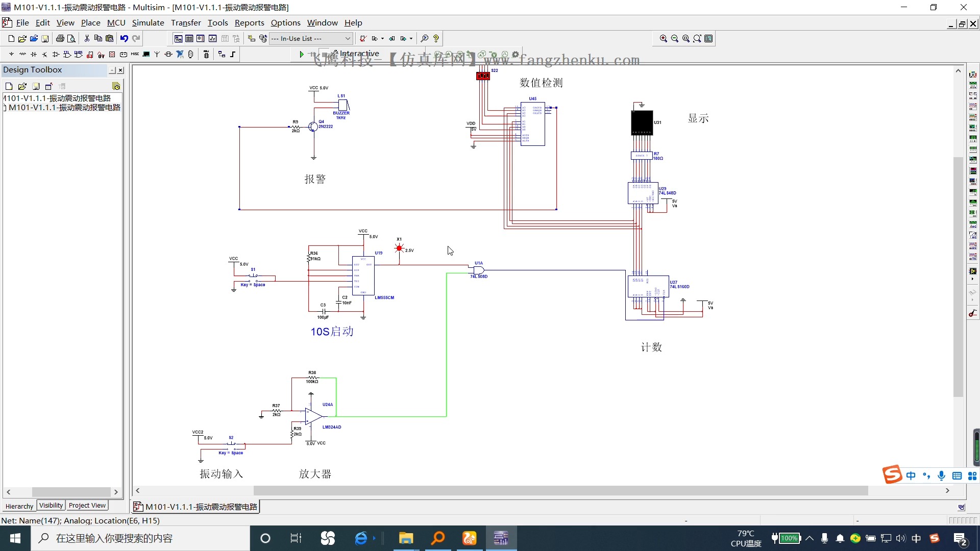Expand the back annotation arrow dropdown
This screenshot has width=980, height=551.
pos(383,38)
